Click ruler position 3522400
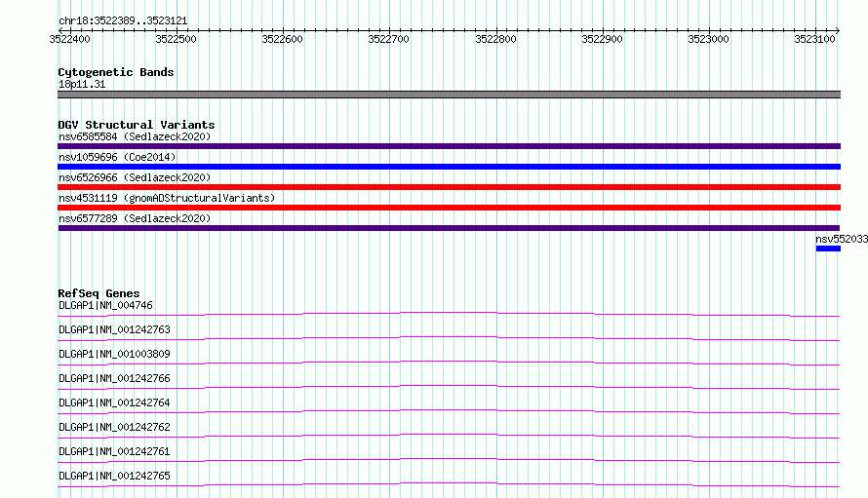This screenshot has height=498, width=868. (x=70, y=39)
